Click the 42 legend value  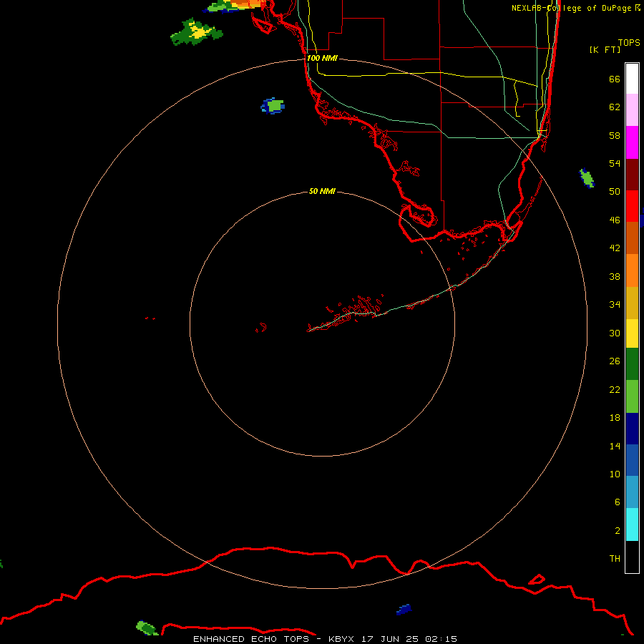click(615, 248)
